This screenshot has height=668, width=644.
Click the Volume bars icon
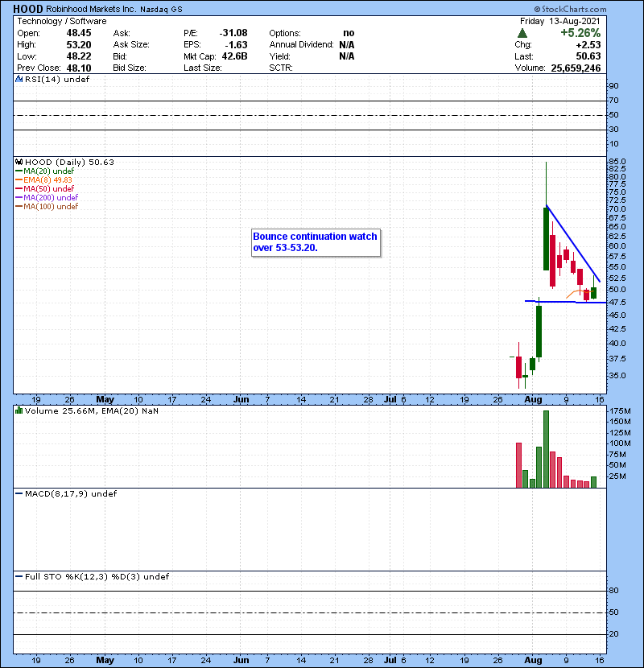click(19, 410)
